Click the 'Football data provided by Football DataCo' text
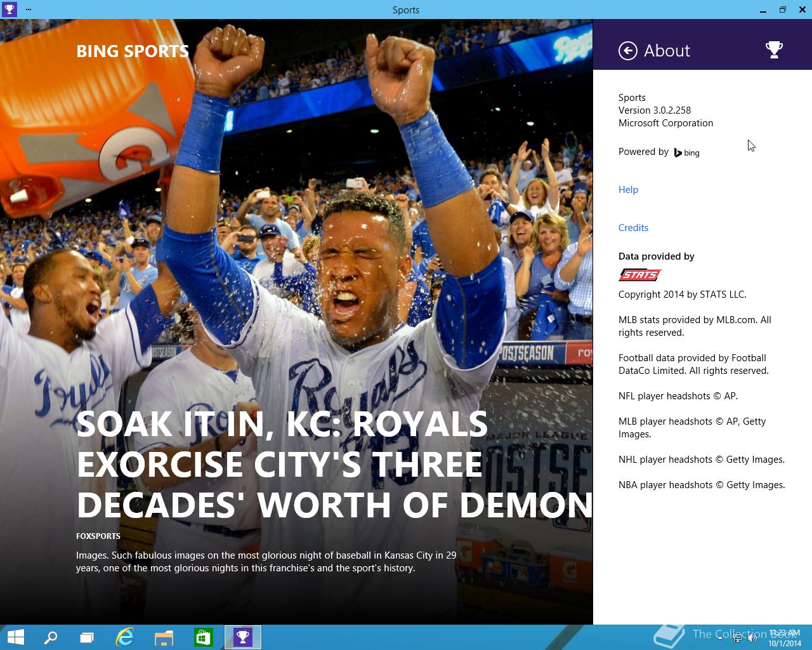The width and height of the screenshot is (812, 650). pyautogui.click(x=693, y=364)
